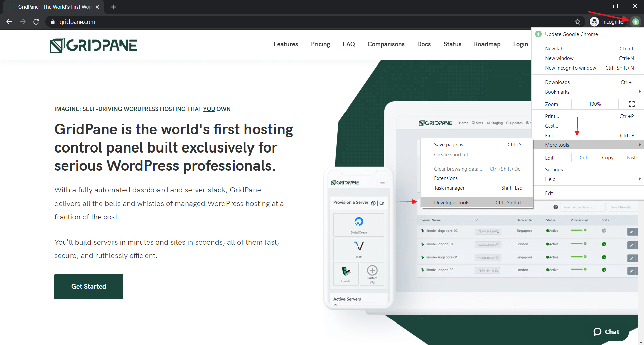Open Chrome Settings
Image resolution: width=644 pixels, height=345 pixels.
pyautogui.click(x=588, y=169)
